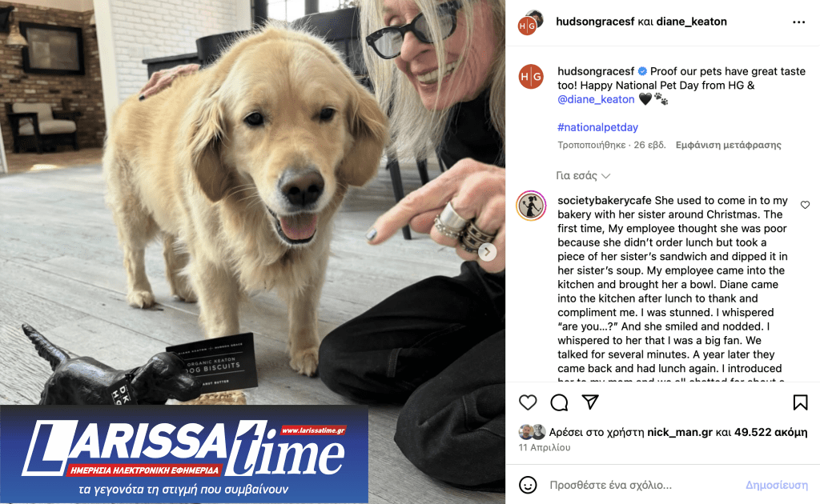Like the post with the heart icon
The width and height of the screenshot is (820, 504).
tap(528, 402)
